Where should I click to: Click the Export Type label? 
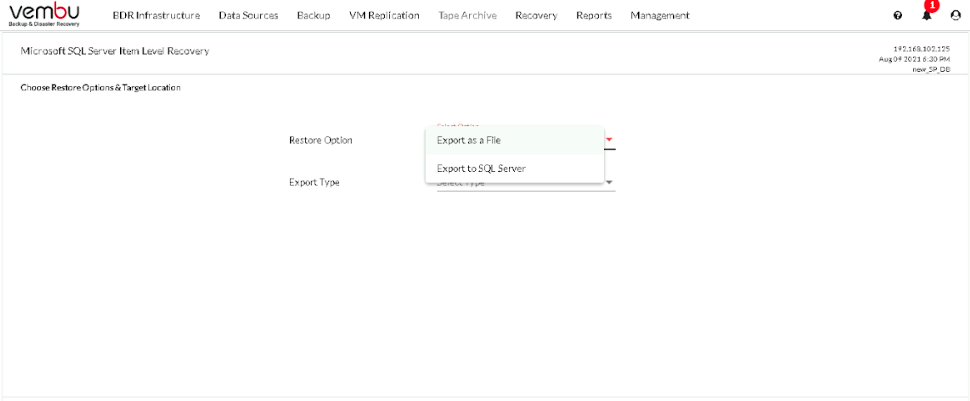click(x=314, y=183)
